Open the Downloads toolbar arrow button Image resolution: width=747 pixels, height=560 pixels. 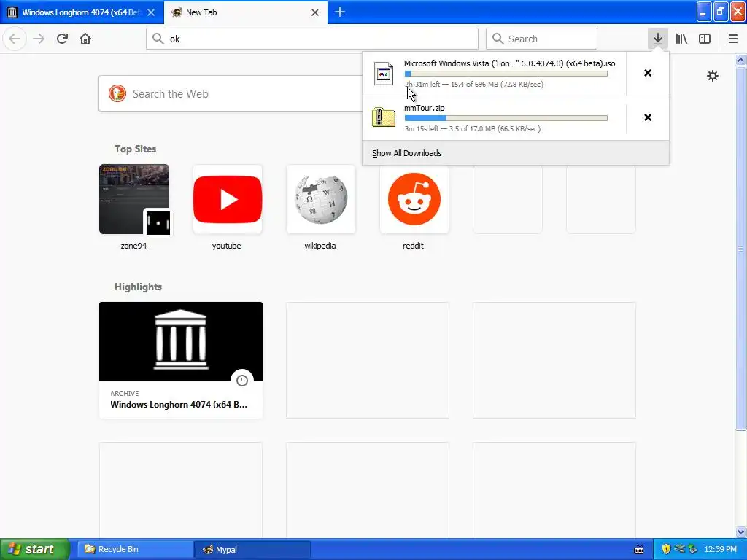click(657, 39)
